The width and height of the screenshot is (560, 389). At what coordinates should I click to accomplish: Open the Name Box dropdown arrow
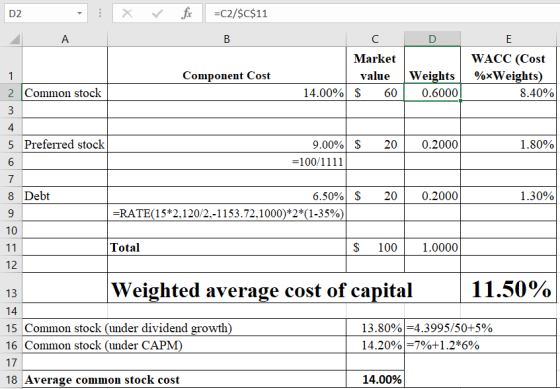pos(79,14)
